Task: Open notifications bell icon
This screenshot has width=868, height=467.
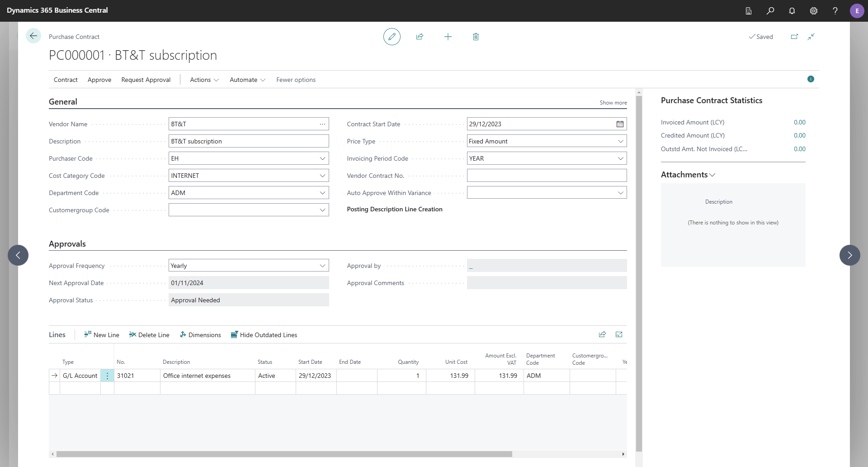Action: point(792,11)
